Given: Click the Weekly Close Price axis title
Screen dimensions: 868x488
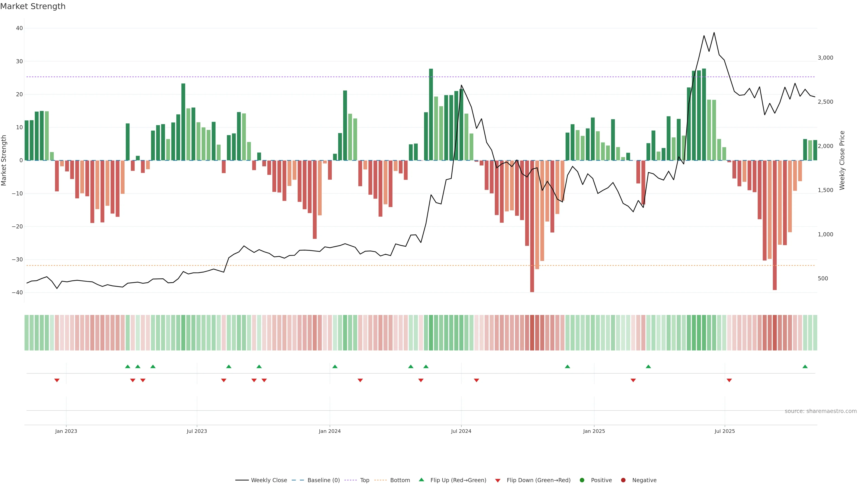Looking at the screenshot, I should click(842, 160).
